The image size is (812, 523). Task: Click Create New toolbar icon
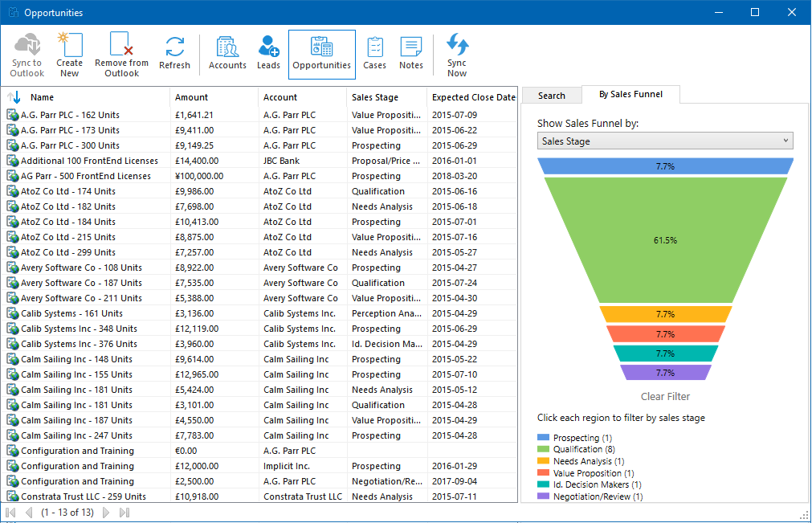point(69,55)
